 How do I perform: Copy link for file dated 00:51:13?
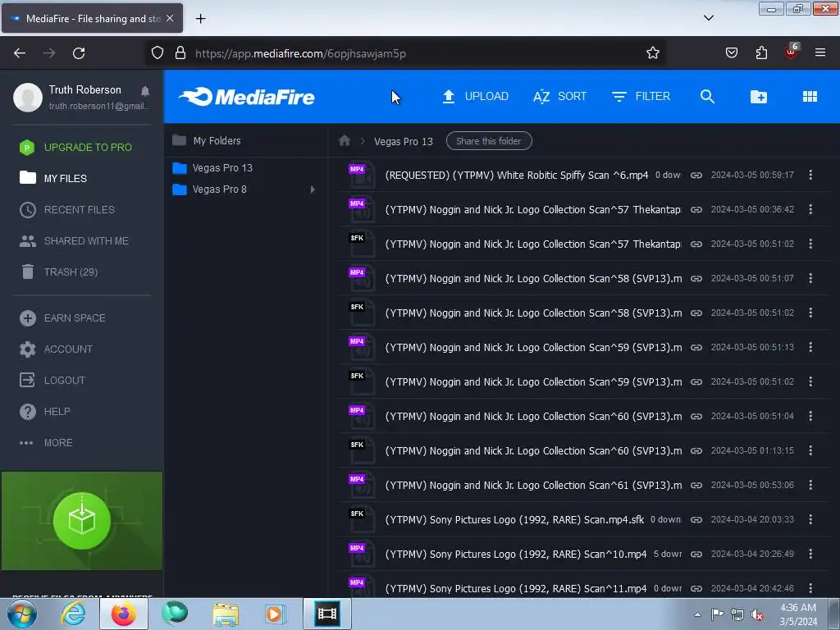(x=696, y=348)
